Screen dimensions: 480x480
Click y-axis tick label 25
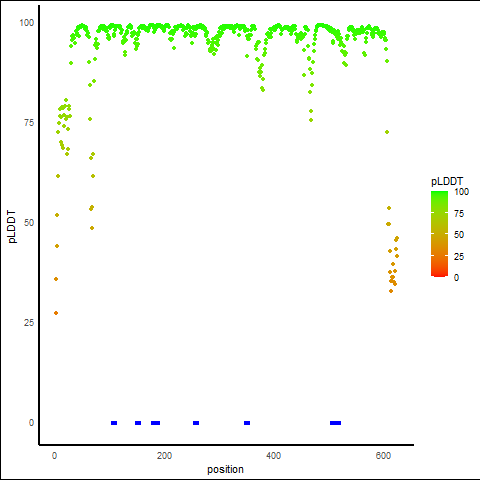click(29, 323)
